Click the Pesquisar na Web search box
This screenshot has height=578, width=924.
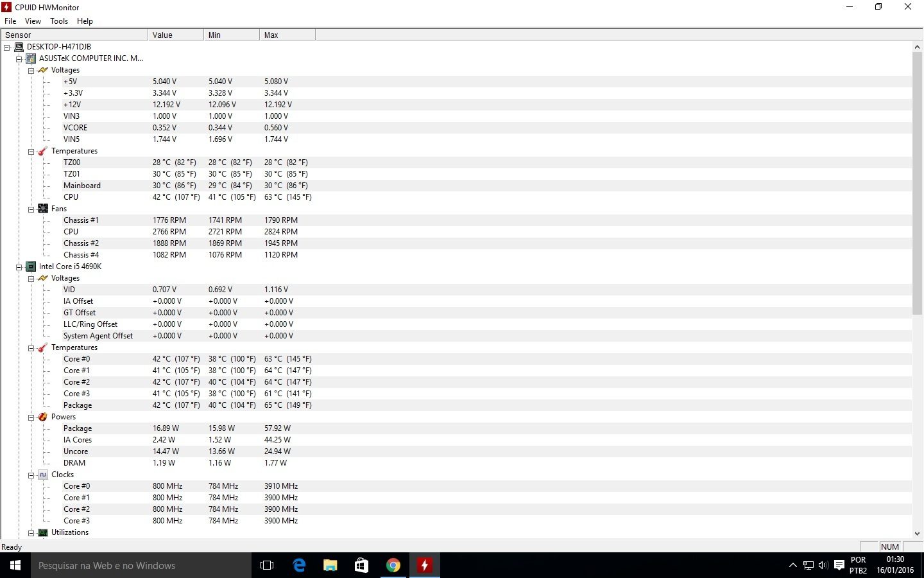tap(141, 565)
